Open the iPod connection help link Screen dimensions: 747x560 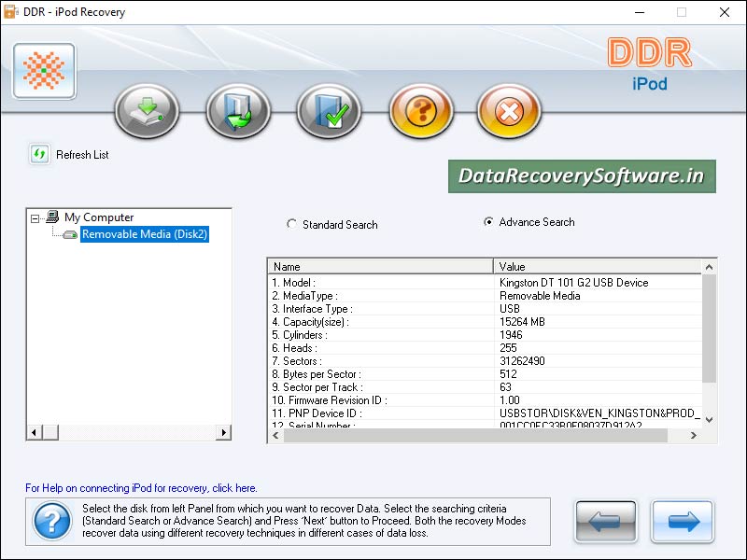(x=138, y=487)
